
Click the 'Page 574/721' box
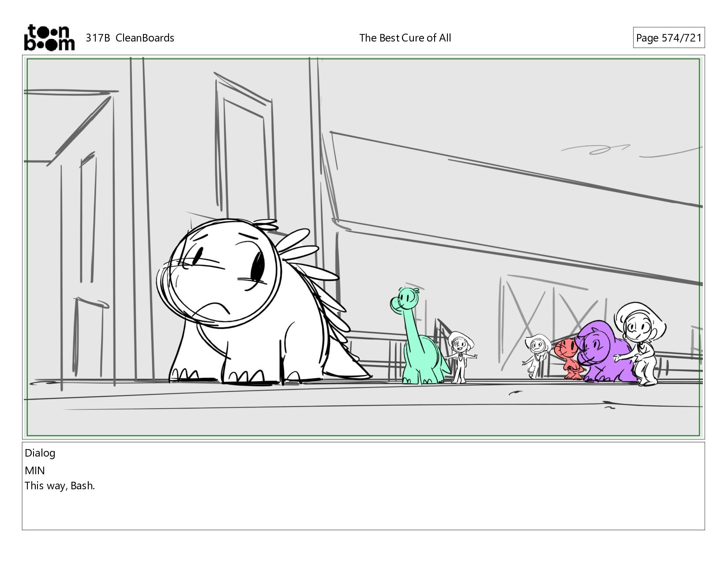[x=668, y=38]
